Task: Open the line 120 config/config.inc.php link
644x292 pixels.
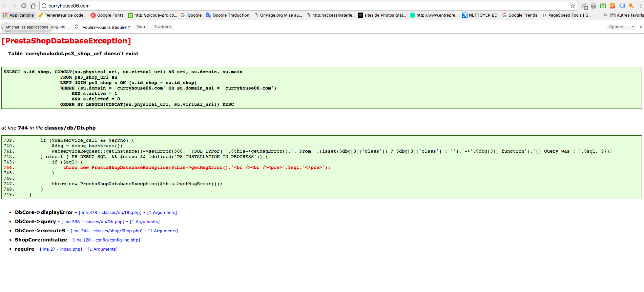Action: 106,240
